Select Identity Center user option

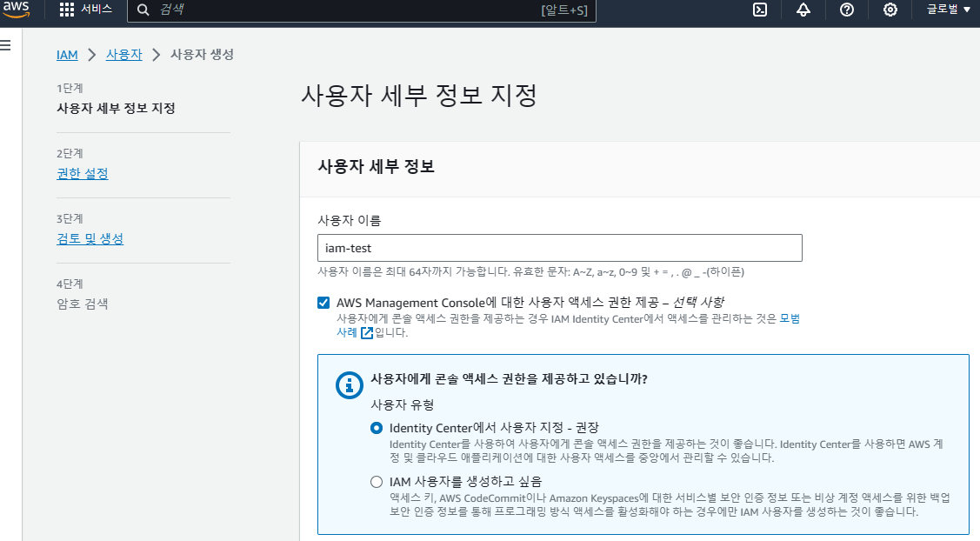point(377,428)
